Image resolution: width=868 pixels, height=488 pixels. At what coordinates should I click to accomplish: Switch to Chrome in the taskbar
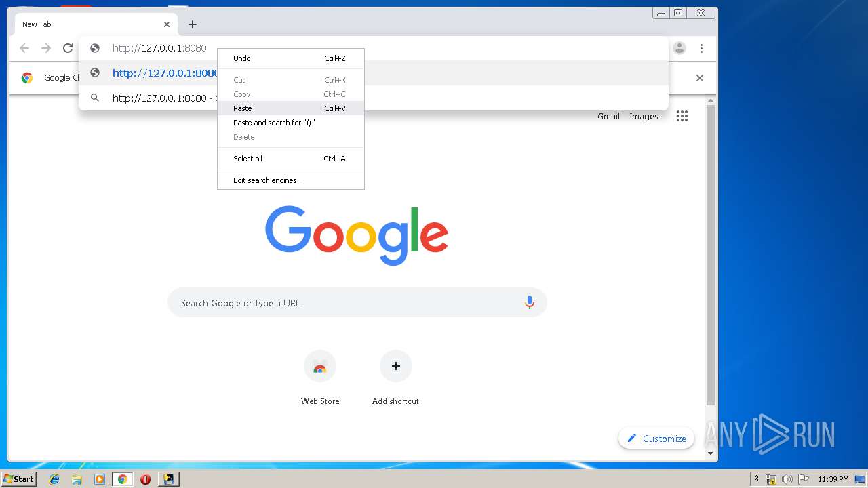click(x=122, y=479)
